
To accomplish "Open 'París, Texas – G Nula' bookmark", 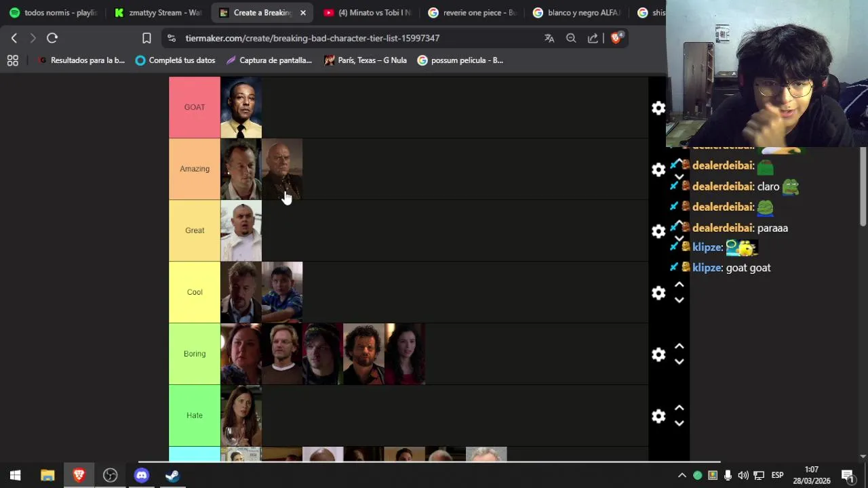I will (x=366, y=60).
